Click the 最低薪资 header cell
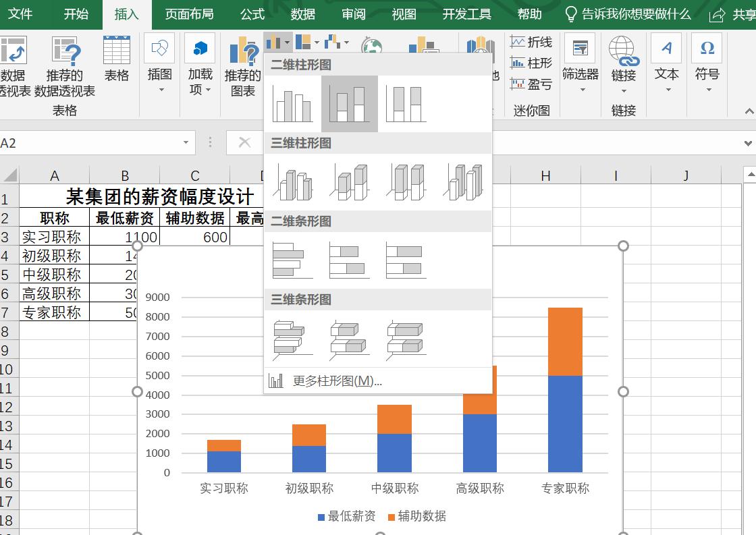The image size is (756, 535). [124, 218]
